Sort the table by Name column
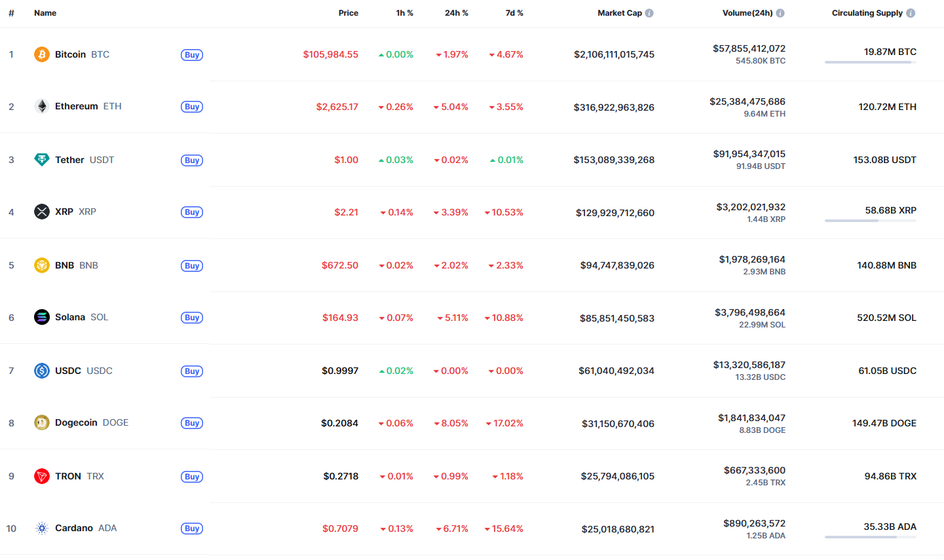944x560 pixels. (45, 13)
